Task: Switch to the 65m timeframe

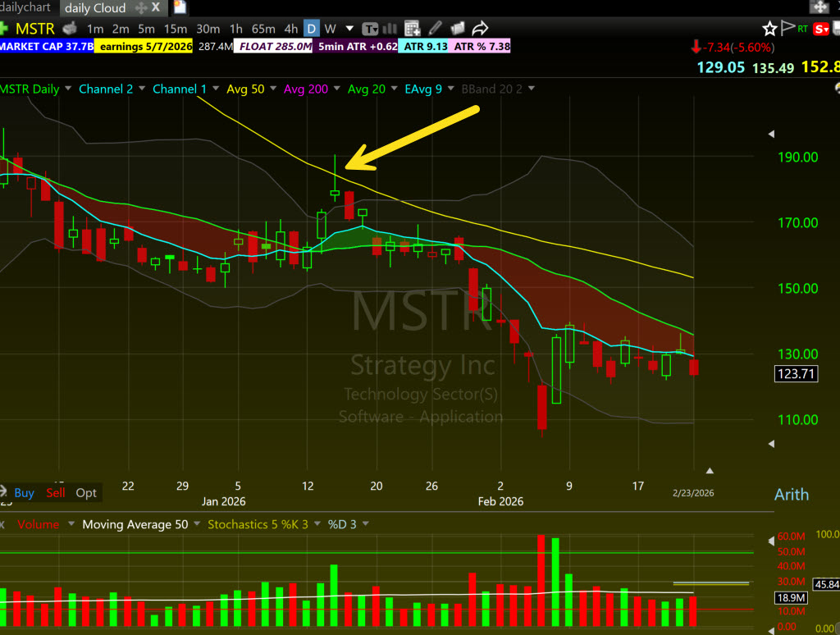Action: click(263, 29)
